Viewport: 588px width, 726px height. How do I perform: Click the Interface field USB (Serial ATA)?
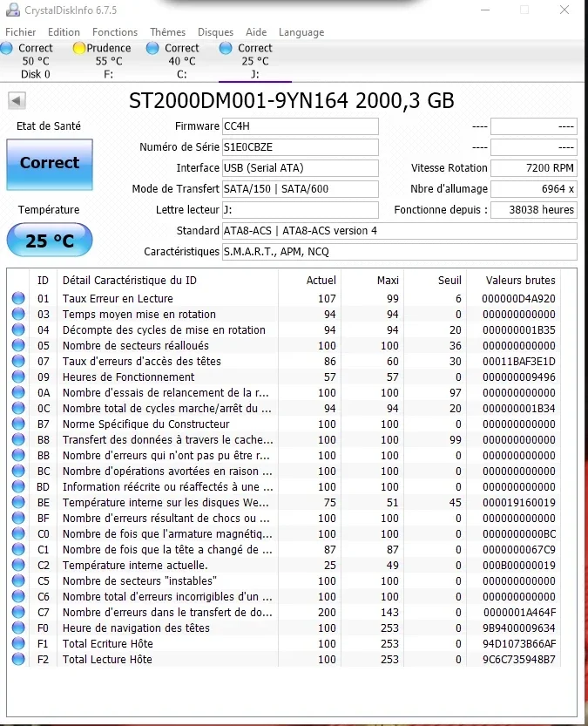pyautogui.click(x=301, y=168)
